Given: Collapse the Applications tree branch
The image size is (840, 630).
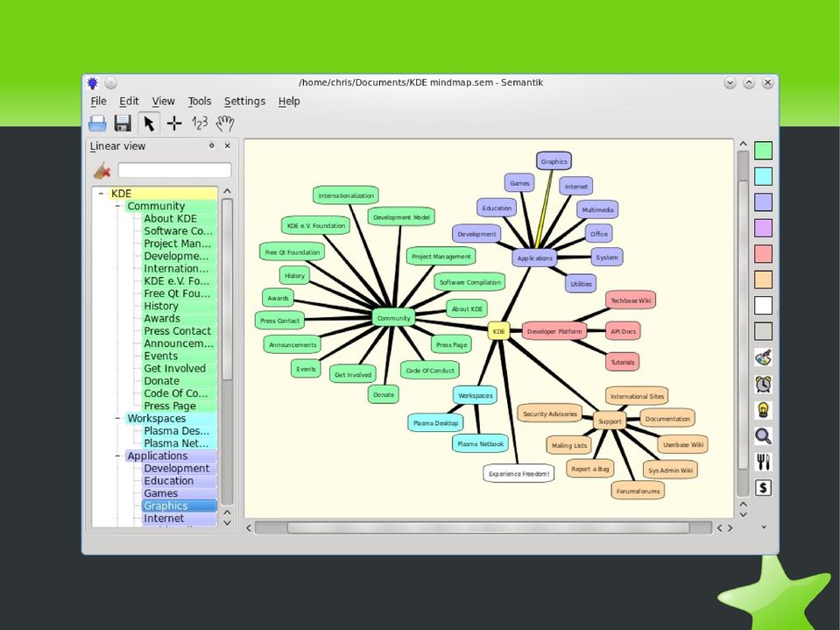Looking at the screenshot, I should pos(117,456).
